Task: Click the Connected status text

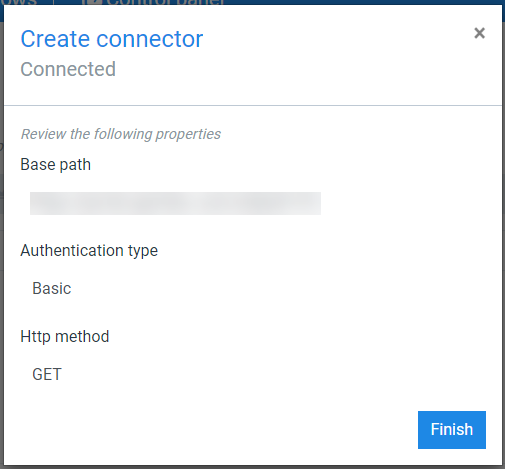Action: click(68, 69)
